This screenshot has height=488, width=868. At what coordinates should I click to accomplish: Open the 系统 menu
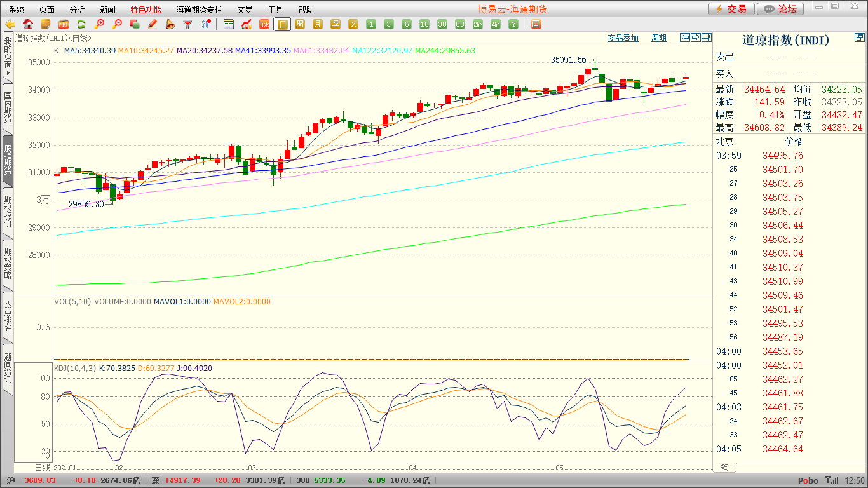17,10
